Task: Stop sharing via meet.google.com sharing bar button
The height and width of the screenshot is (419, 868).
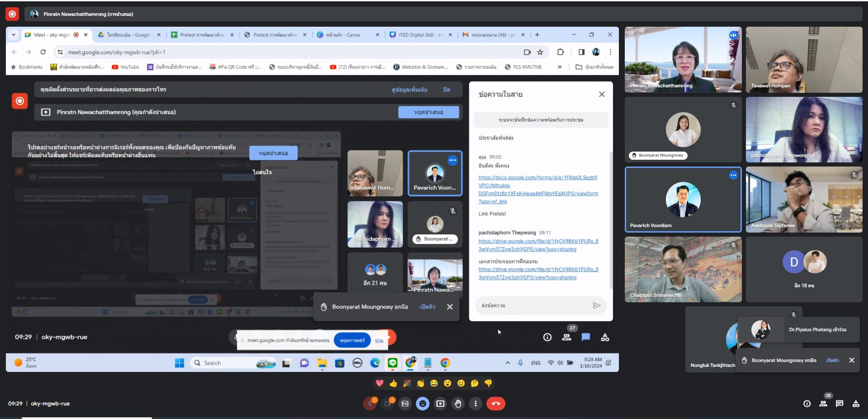Action: (352, 340)
